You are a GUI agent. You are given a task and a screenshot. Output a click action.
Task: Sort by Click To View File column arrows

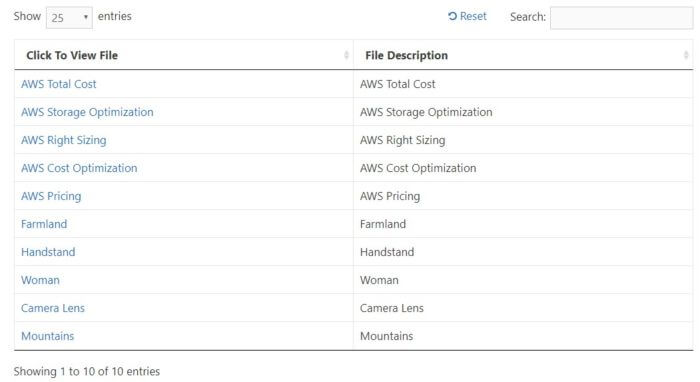[346, 55]
